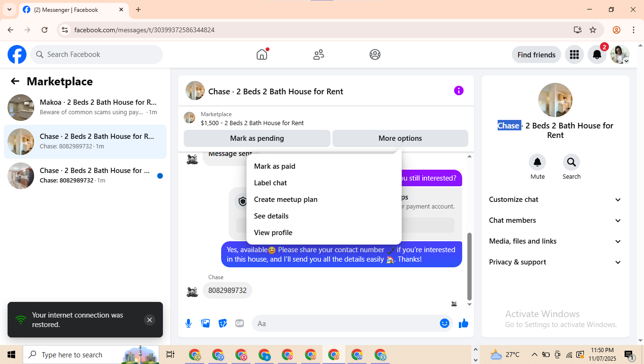Image resolution: width=644 pixels, height=364 pixels.
Task: Switch to the Messenger | Facebook tab
Action: click(73, 9)
